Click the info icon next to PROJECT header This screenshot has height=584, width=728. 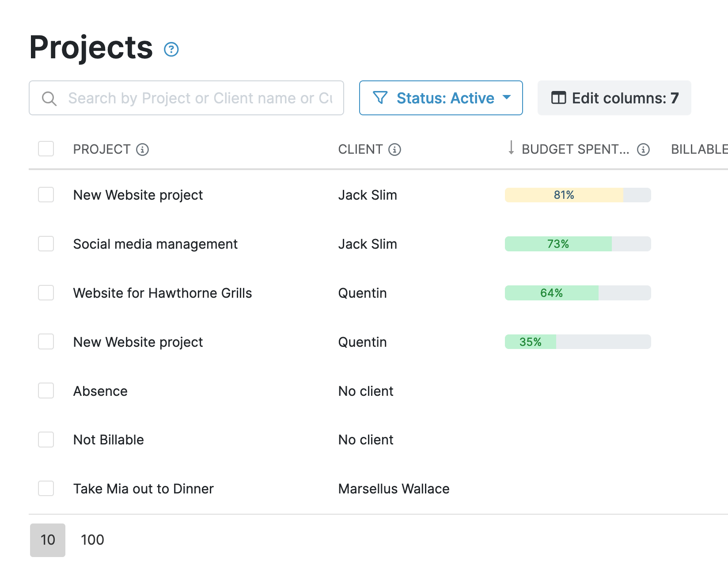pyautogui.click(x=142, y=150)
